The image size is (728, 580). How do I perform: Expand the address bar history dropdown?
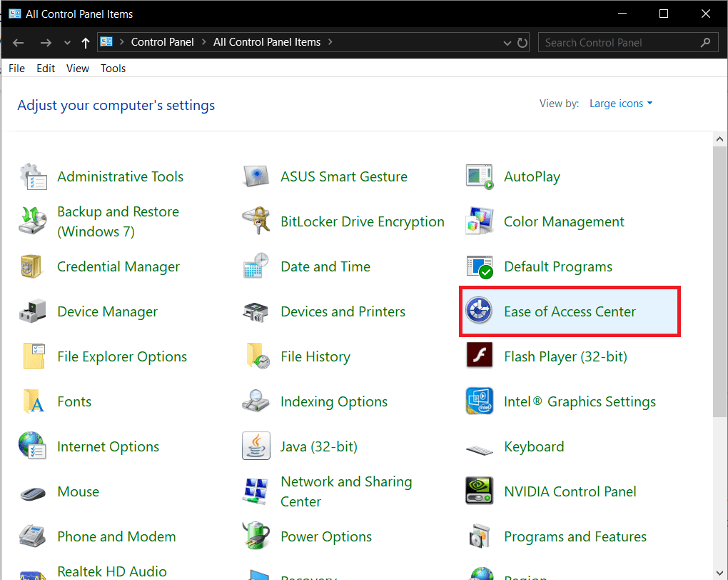point(507,43)
